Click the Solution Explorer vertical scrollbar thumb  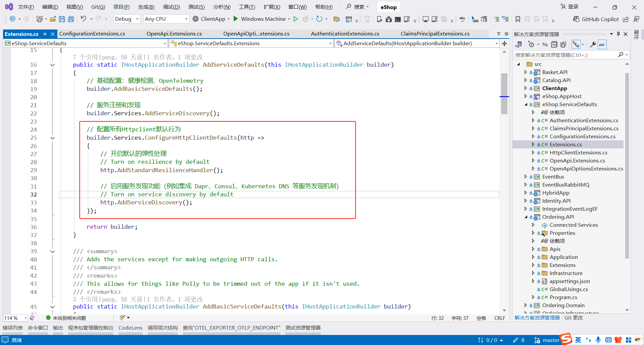pos(627,166)
